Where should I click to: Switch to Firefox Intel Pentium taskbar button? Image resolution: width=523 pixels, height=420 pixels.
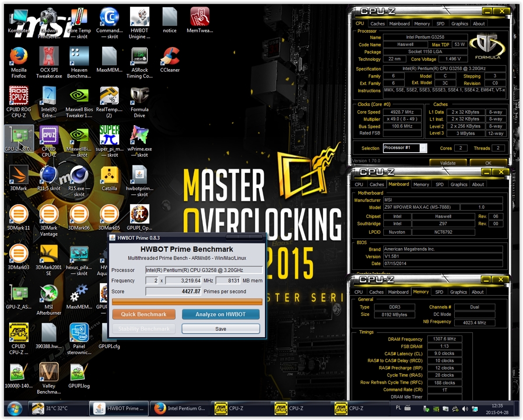tap(181, 408)
